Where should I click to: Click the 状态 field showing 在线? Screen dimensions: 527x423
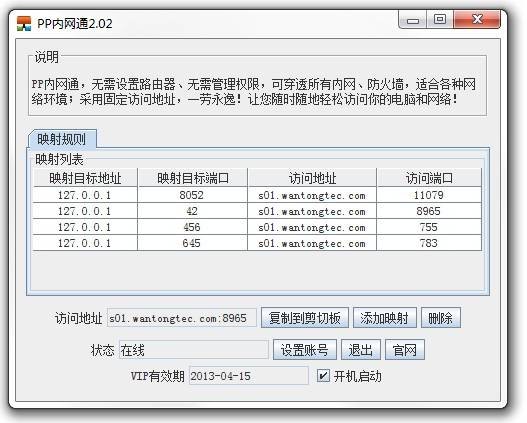pyautogui.click(x=194, y=350)
